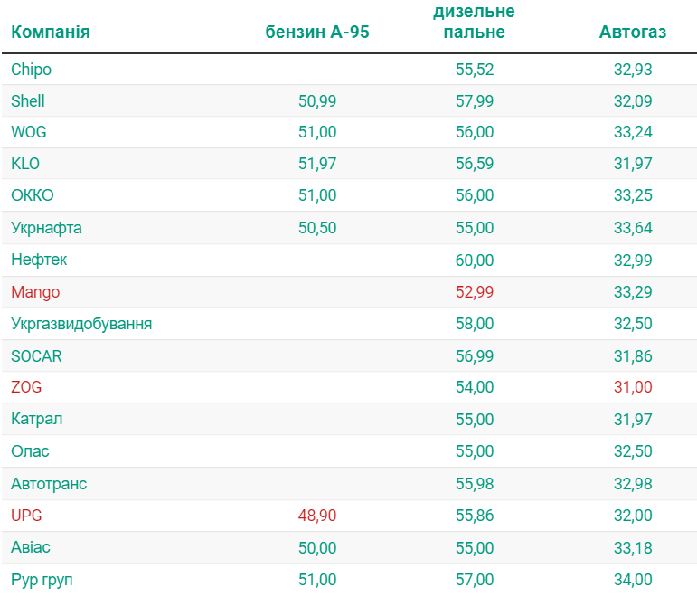Click the Укрнафта company link
The image size is (697, 616).
(46, 228)
